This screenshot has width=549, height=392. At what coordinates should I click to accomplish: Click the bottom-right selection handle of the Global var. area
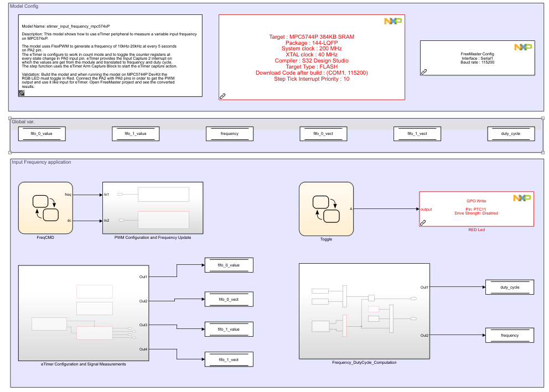[x=543, y=153]
